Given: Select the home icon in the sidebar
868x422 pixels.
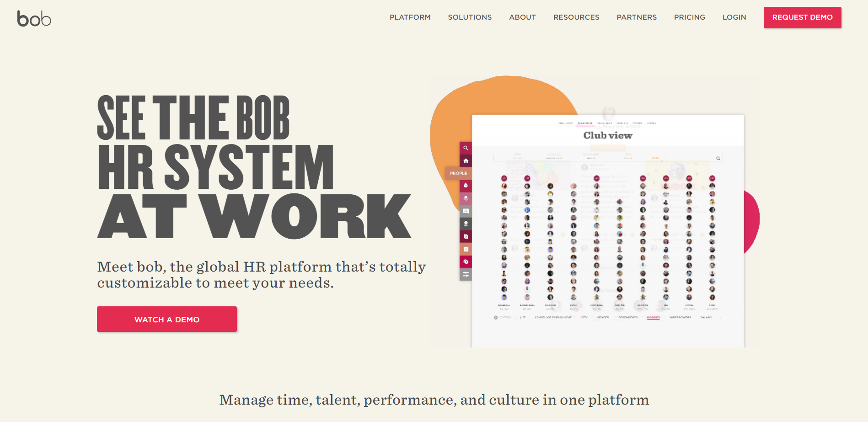Looking at the screenshot, I should coord(466,161).
